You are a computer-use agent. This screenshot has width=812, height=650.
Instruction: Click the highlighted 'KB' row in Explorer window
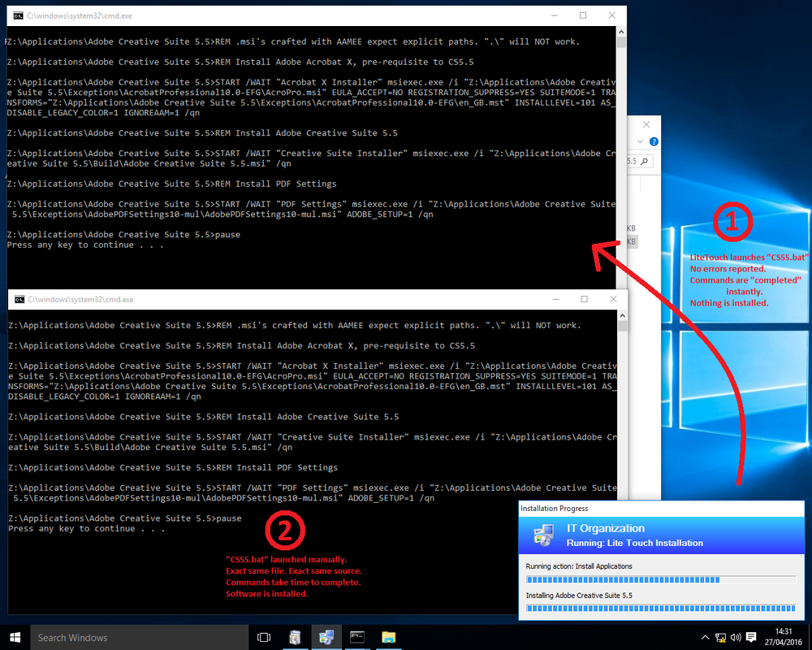(632, 241)
